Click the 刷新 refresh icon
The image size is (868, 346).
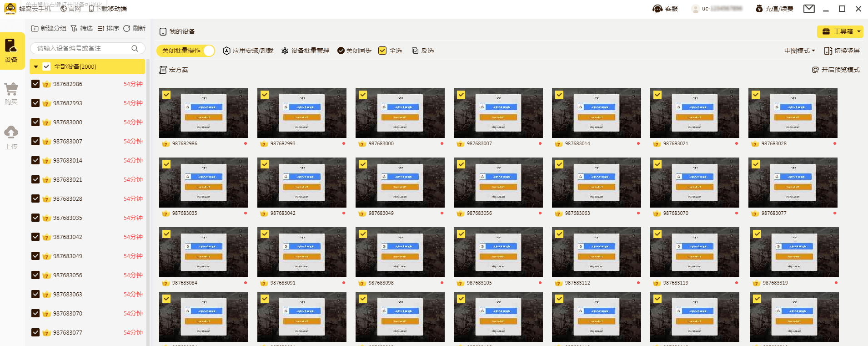(x=127, y=28)
